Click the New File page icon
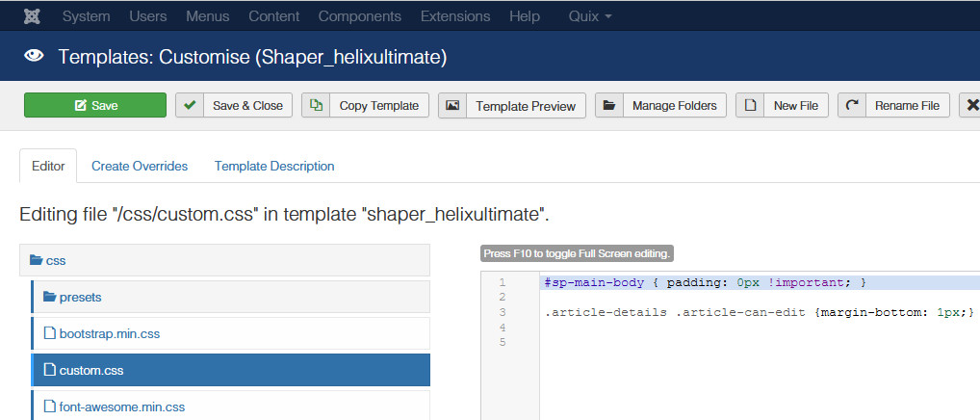The image size is (980, 420). tap(750, 106)
